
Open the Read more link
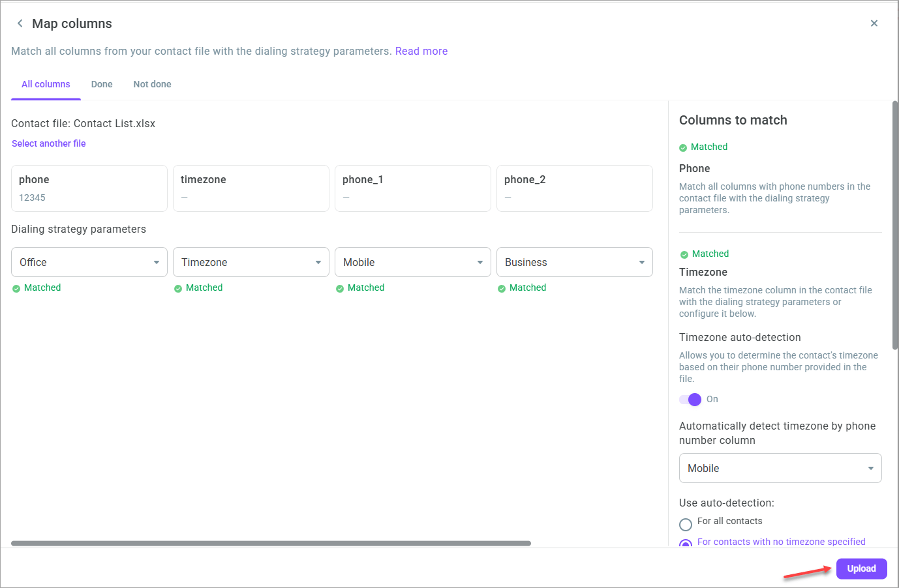(x=421, y=51)
